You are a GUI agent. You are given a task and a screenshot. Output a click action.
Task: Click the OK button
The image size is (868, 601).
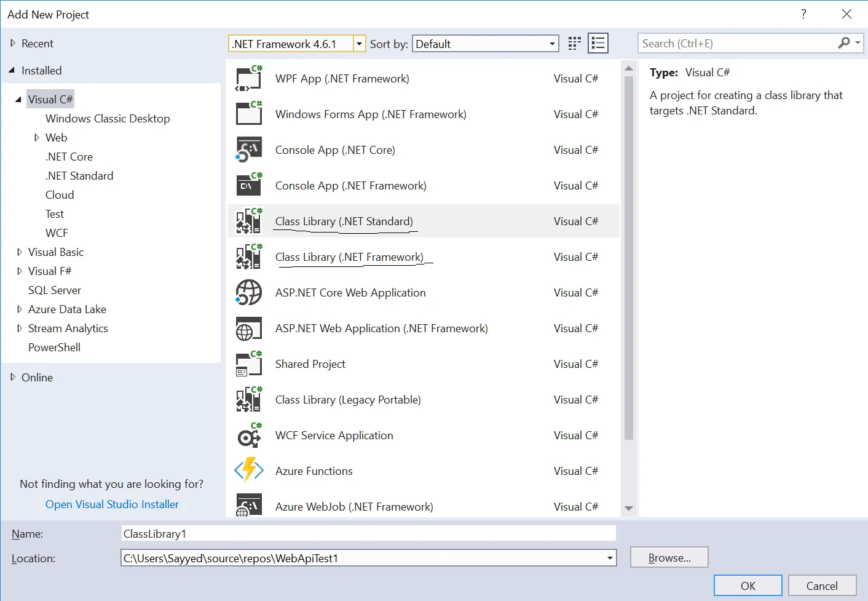point(748,586)
